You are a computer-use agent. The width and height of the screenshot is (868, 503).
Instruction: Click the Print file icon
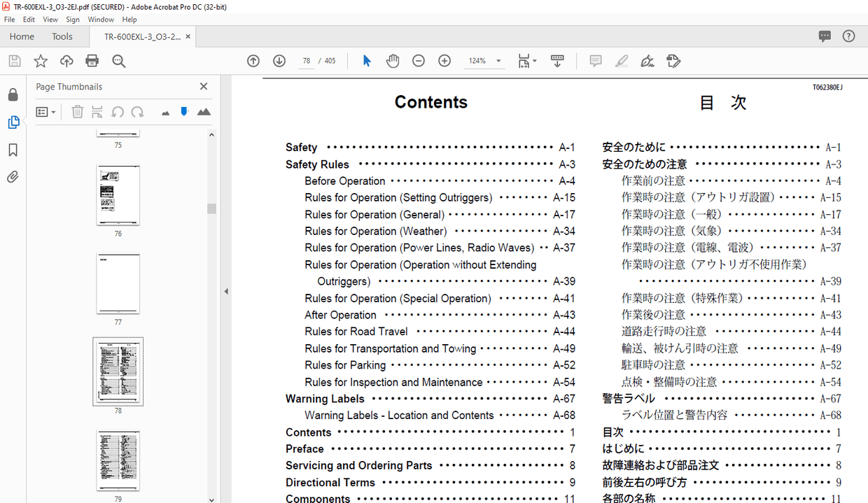92,62
